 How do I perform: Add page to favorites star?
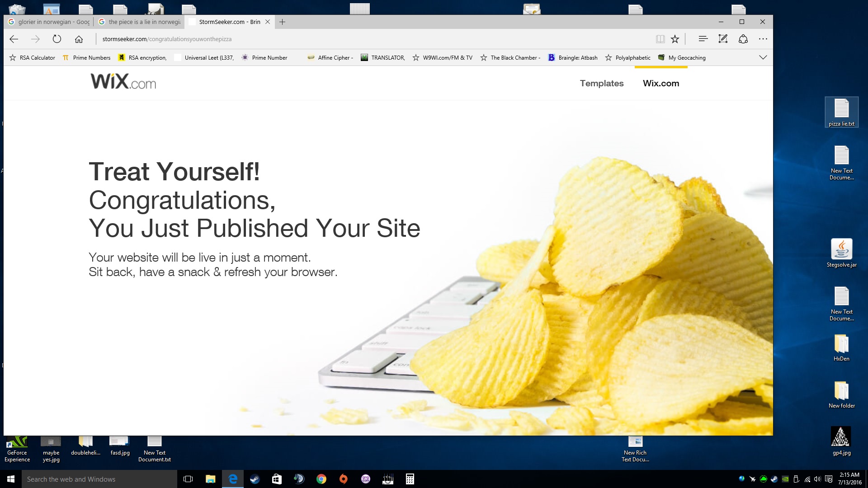(x=675, y=39)
